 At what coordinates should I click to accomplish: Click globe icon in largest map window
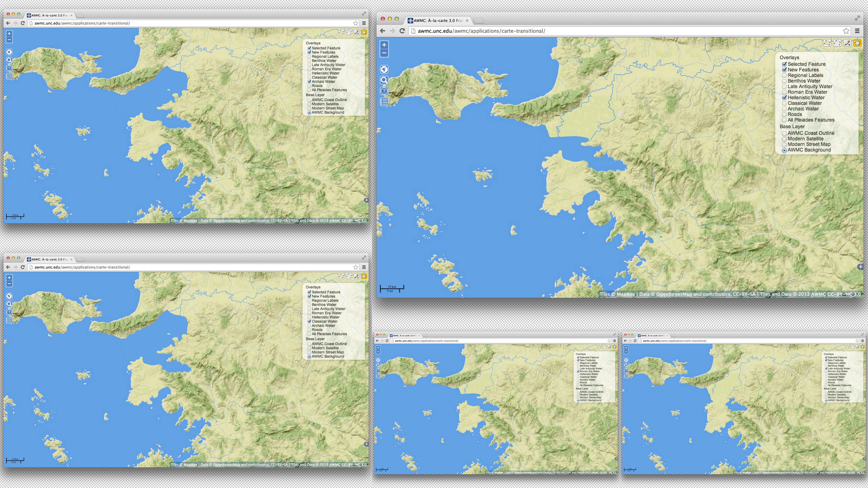[x=384, y=69]
